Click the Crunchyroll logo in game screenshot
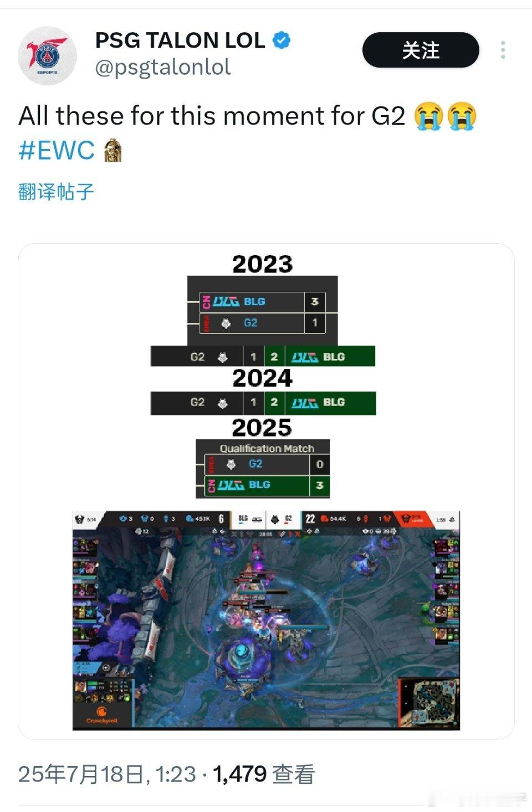The image size is (532, 812). point(102,715)
